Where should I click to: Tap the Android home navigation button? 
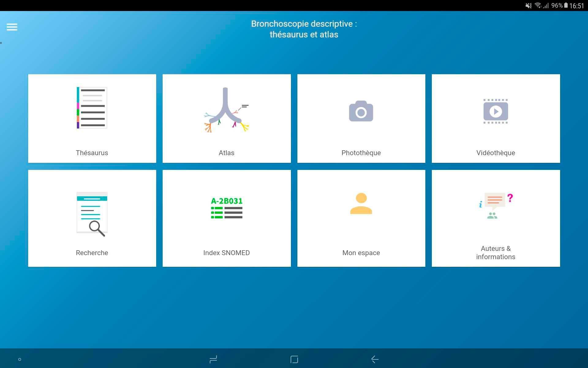pos(294,359)
